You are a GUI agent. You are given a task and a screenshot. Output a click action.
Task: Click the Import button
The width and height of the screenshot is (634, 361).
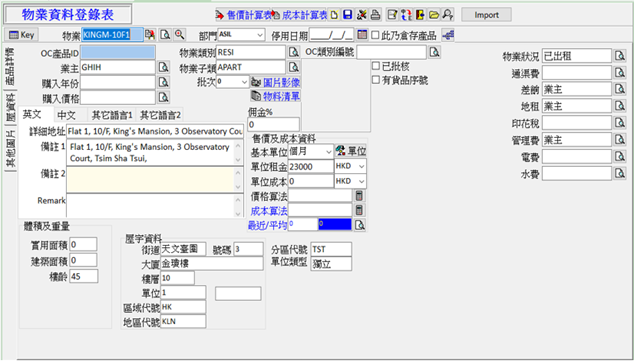point(486,15)
